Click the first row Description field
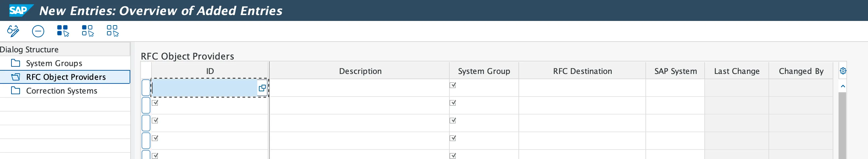Viewport: 868px width, 159px height. (x=359, y=88)
